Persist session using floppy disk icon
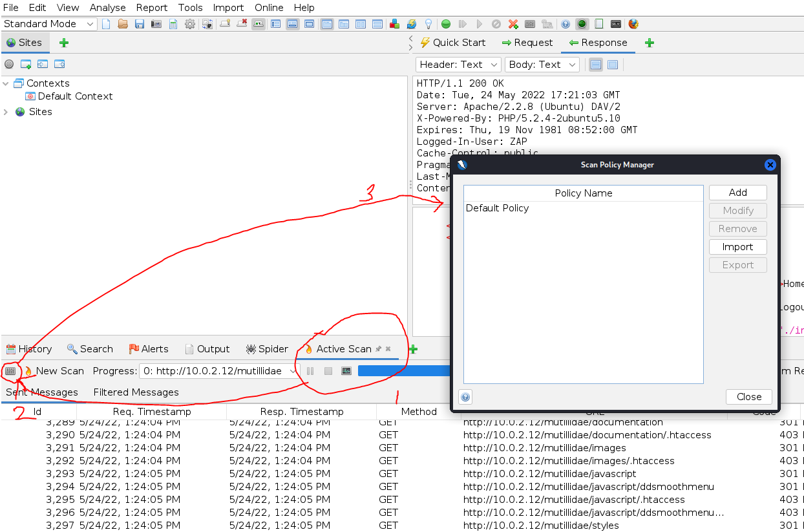This screenshot has height=532, width=804. (x=140, y=24)
